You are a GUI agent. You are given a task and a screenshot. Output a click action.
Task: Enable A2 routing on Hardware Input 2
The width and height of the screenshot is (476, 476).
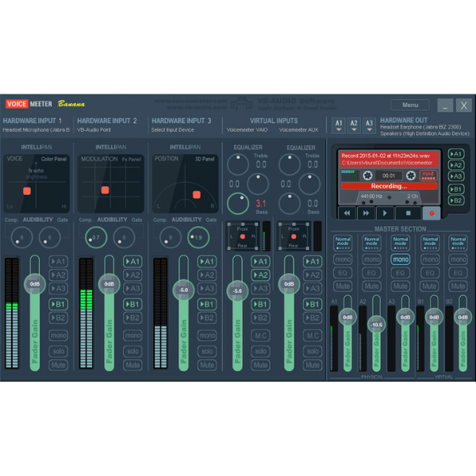pos(132,275)
